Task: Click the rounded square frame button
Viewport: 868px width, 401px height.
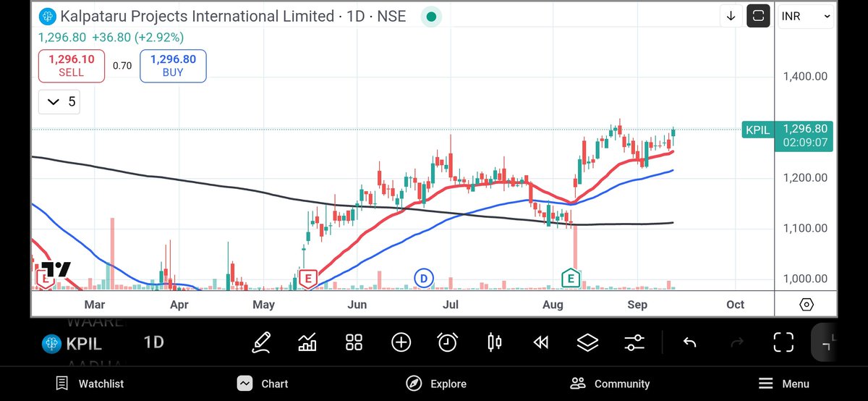Action: click(758, 16)
